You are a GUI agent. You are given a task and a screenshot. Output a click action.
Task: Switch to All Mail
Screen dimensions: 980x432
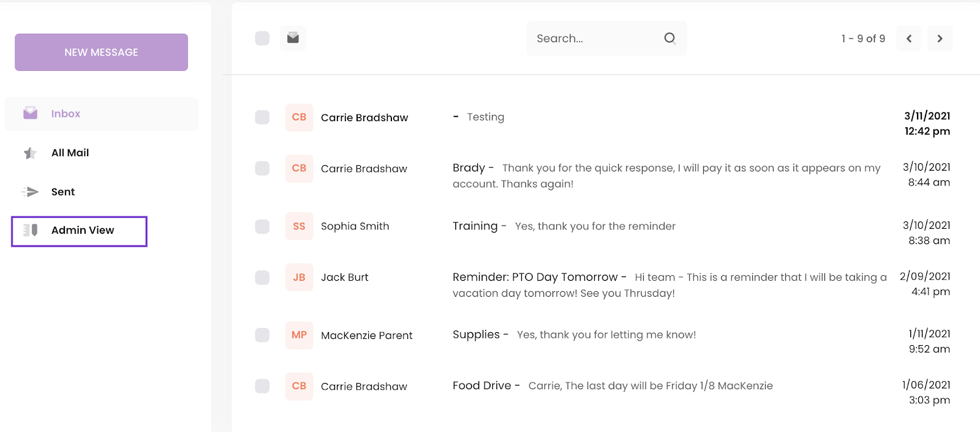coord(70,153)
